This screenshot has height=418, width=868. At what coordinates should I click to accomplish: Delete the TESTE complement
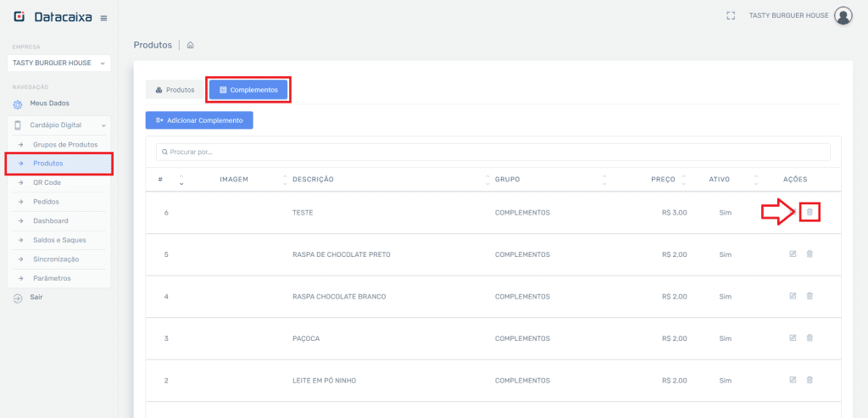[809, 212]
